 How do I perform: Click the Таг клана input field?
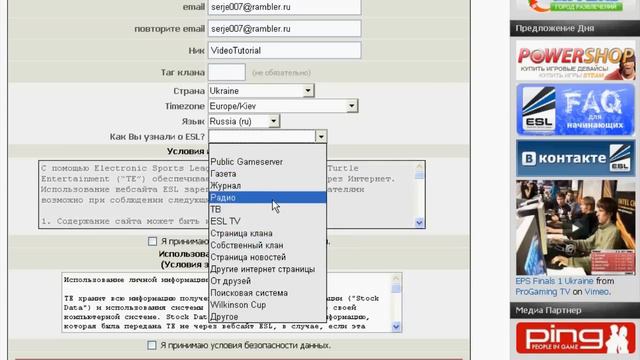(x=227, y=72)
